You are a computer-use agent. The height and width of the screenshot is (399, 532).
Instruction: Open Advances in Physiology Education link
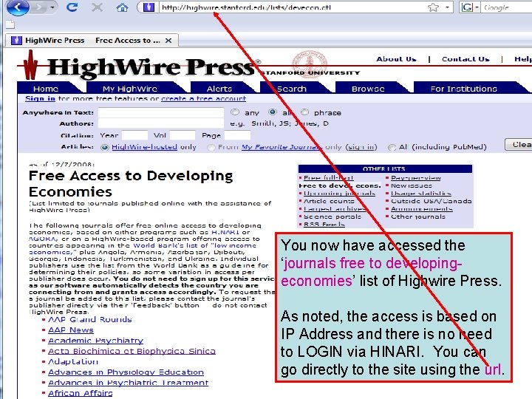[126, 372]
